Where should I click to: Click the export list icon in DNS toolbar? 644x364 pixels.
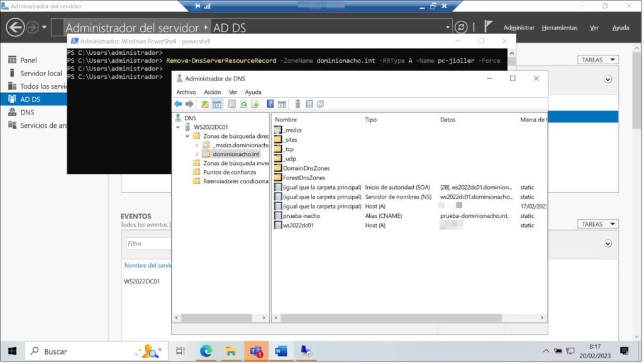point(255,104)
